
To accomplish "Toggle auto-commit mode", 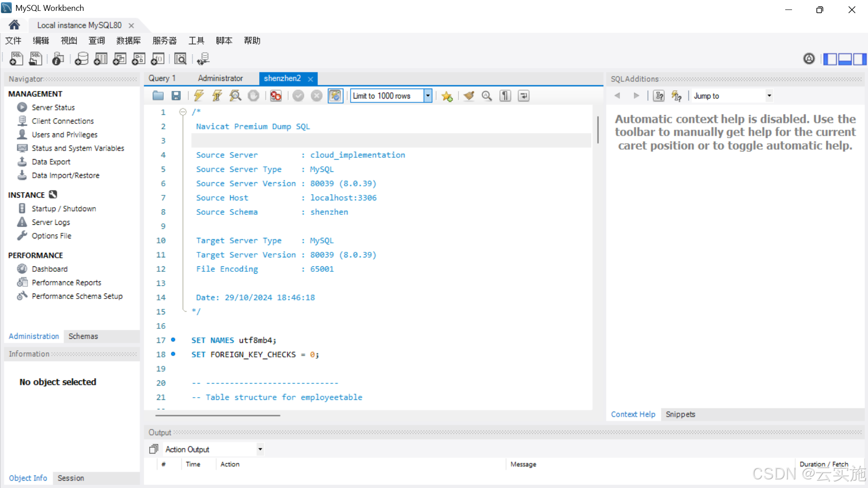I will [x=335, y=96].
